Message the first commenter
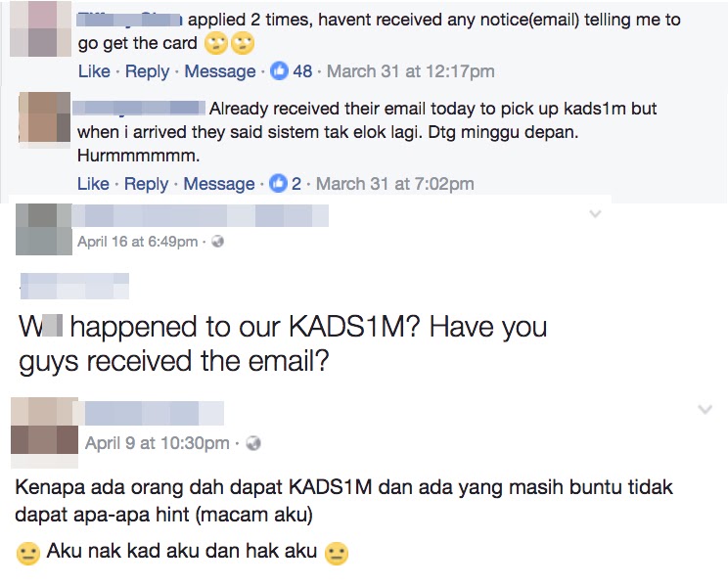 (x=220, y=71)
